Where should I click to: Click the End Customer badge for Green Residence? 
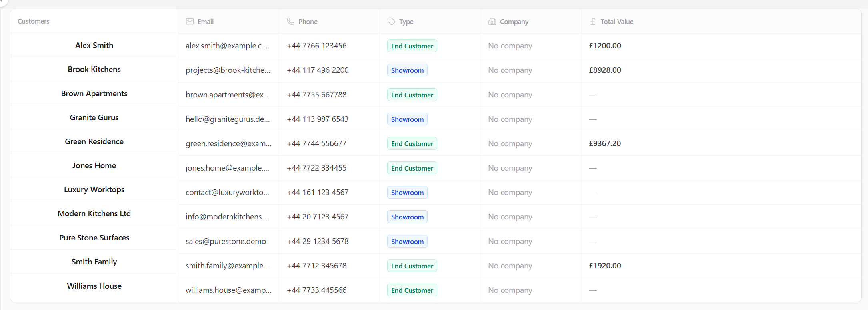pyautogui.click(x=412, y=143)
